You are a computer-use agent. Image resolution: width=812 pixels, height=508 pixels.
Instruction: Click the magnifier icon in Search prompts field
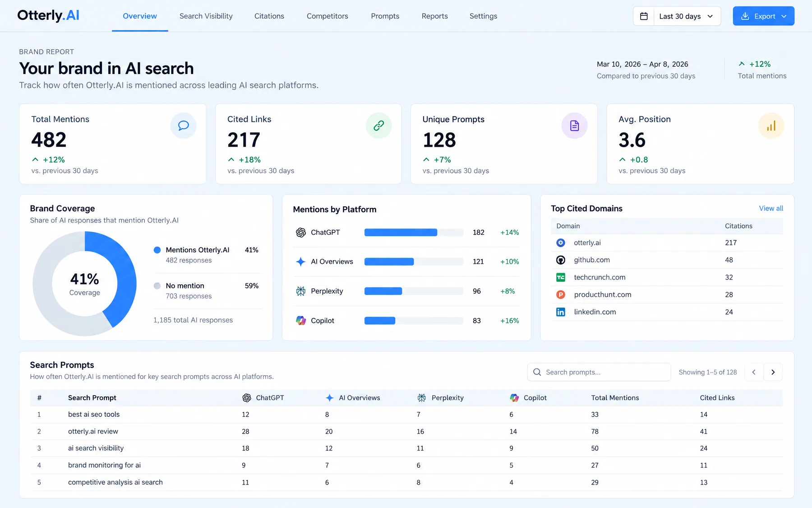tap(537, 372)
